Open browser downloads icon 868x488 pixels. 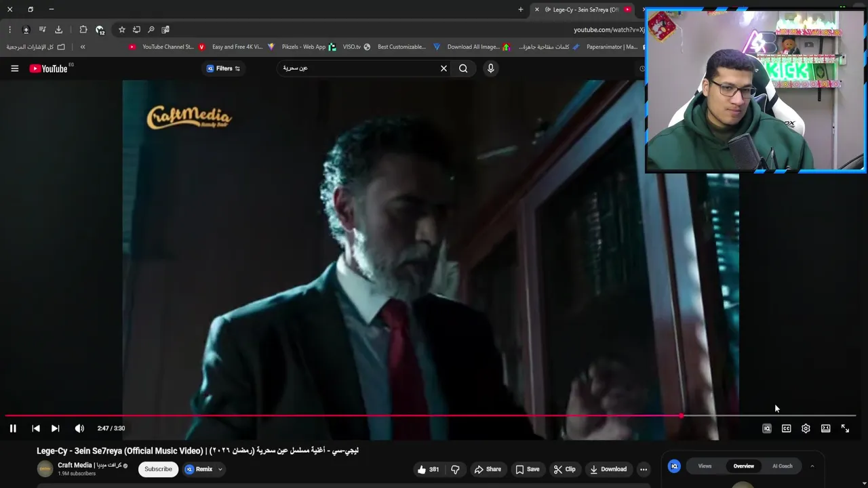[58, 30]
